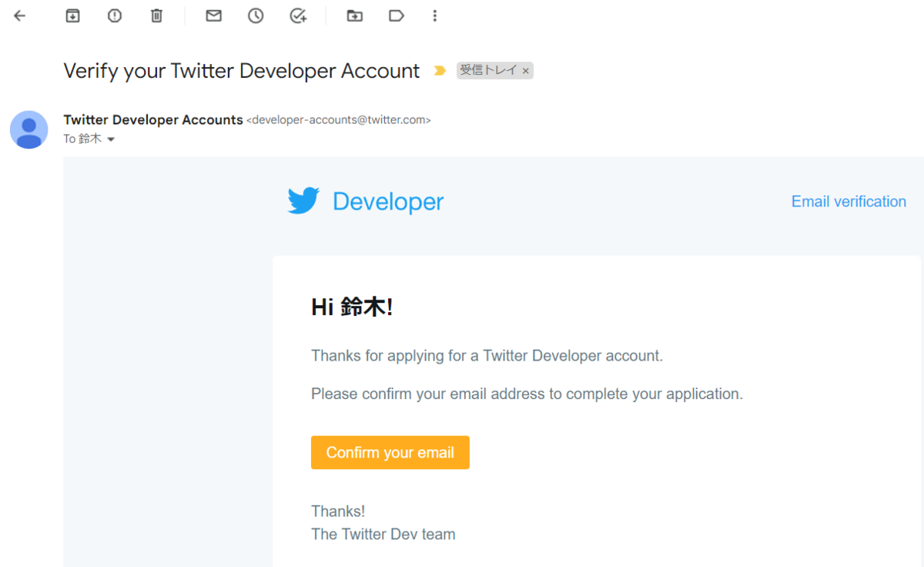Archive this email

pos(72,15)
